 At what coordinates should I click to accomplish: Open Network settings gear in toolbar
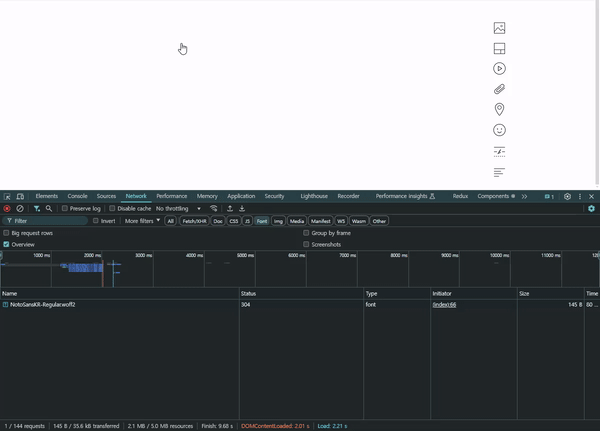tap(591, 209)
